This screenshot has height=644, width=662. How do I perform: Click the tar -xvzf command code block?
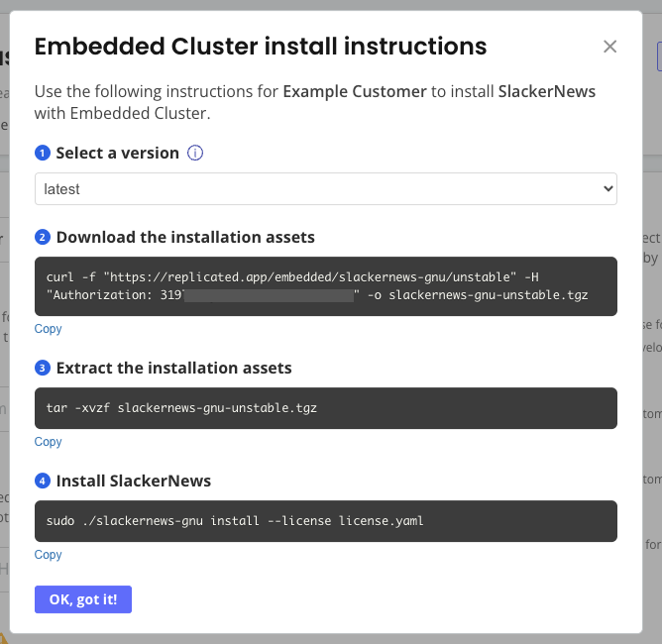tap(325, 408)
